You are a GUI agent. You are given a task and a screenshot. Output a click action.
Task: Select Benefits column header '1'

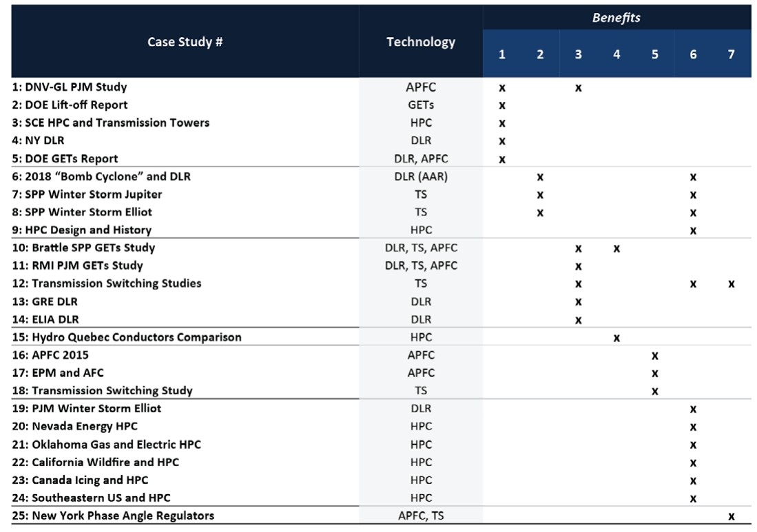pyautogui.click(x=501, y=54)
